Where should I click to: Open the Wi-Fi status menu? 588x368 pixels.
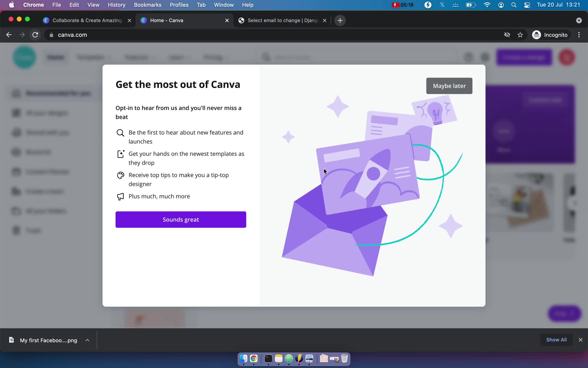click(x=487, y=5)
